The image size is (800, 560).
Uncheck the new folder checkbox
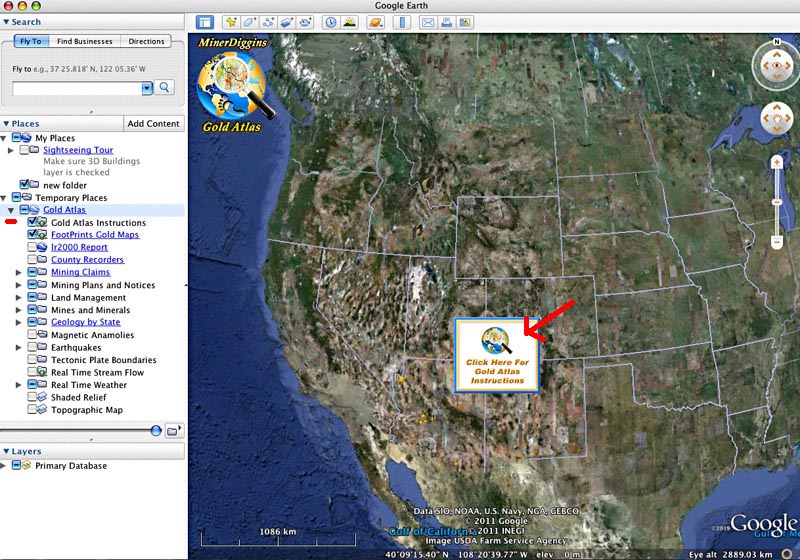pos(24,185)
